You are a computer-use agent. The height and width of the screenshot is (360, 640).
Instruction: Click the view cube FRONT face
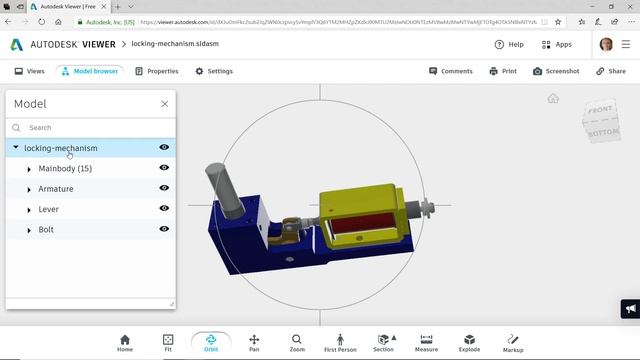click(600, 110)
